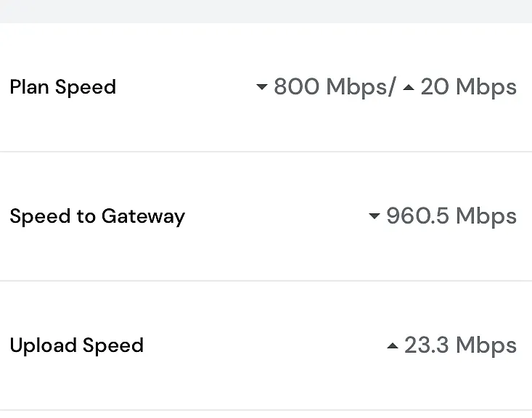Image resolution: width=532 pixels, height=418 pixels.
Task: Click empty space in the Upload Speed row
Action: point(265,345)
